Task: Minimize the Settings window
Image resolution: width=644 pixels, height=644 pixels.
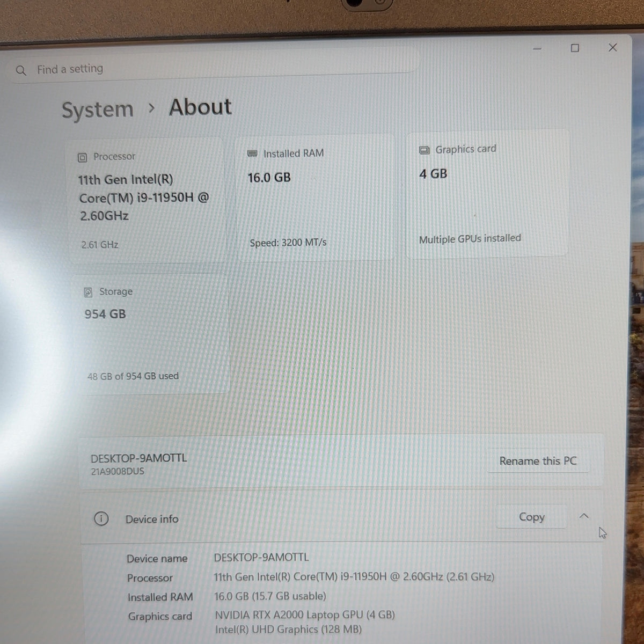Action: point(537,49)
